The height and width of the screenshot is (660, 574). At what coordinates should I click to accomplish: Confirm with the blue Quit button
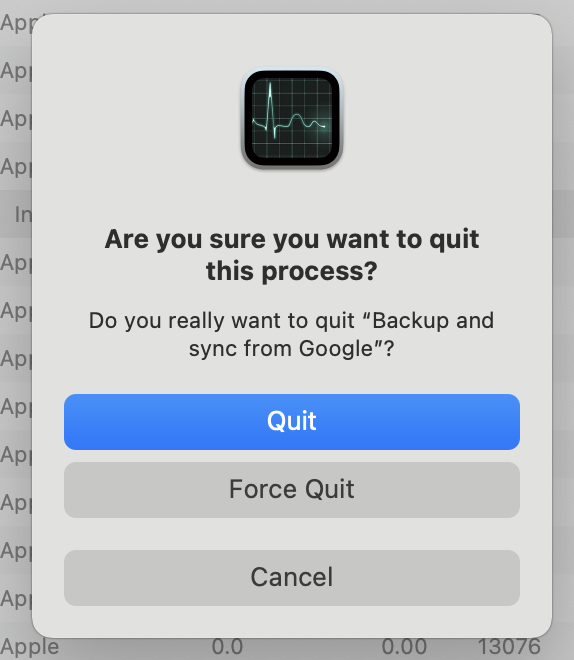292,422
